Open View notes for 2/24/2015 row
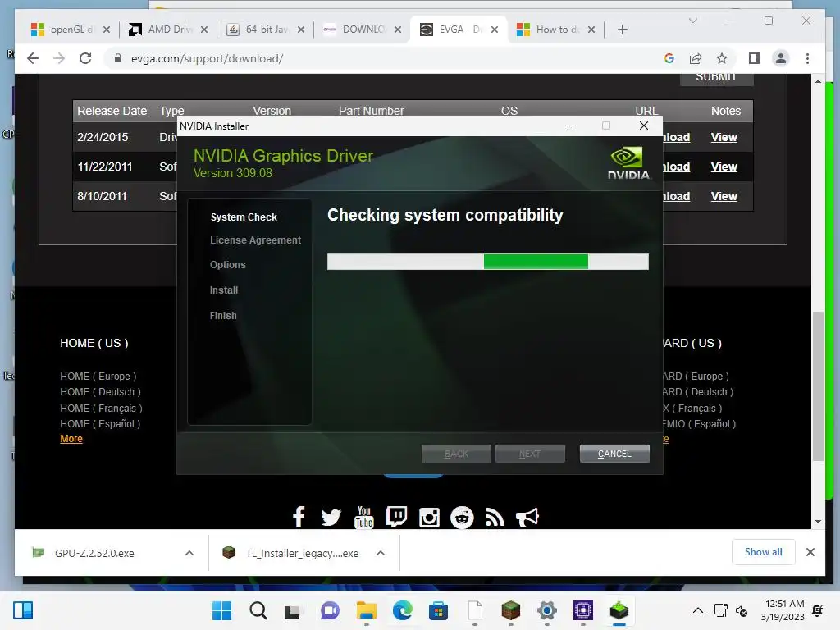The image size is (840, 630). pyautogui.click(x=724, y=137)
